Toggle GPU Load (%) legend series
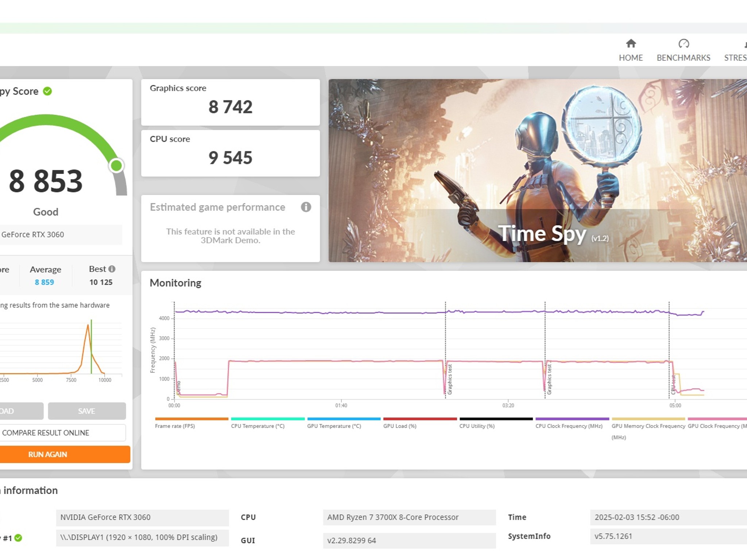This screenshot has width=747, height=560. pos(420,423)
